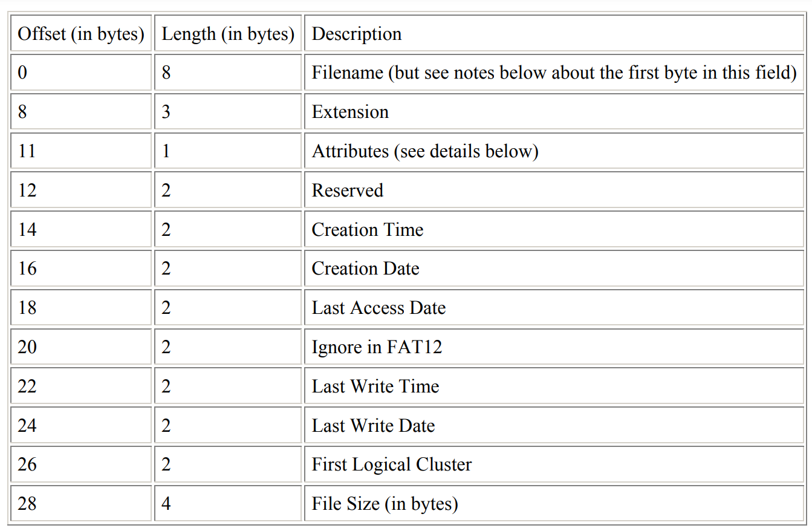
Task: Click the "File Size (in bytes)" cell
Action: pos(385,503)
